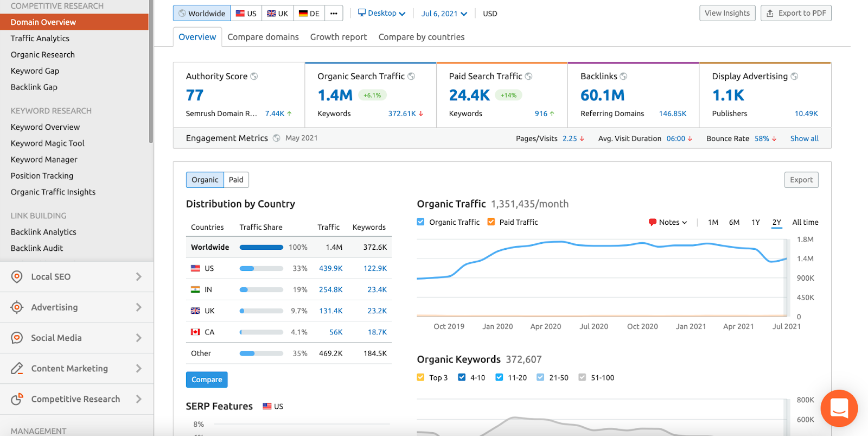
Task: Expand the Competitive Research section
Action: (x=138, y=399)
